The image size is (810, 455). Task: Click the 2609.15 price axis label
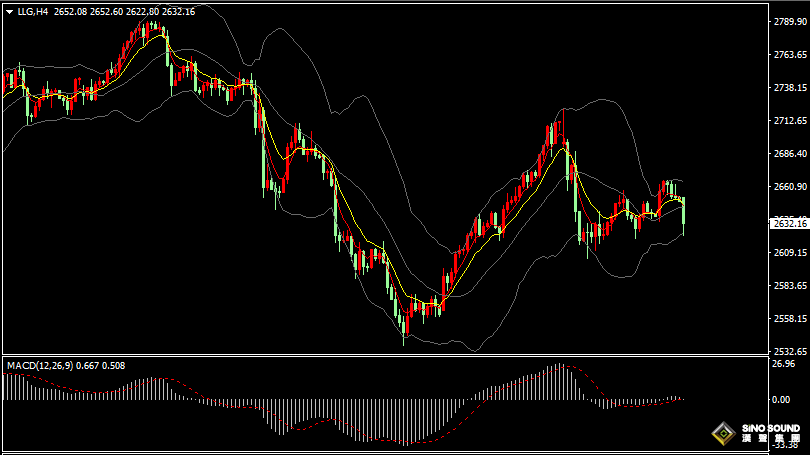[790, 253]
